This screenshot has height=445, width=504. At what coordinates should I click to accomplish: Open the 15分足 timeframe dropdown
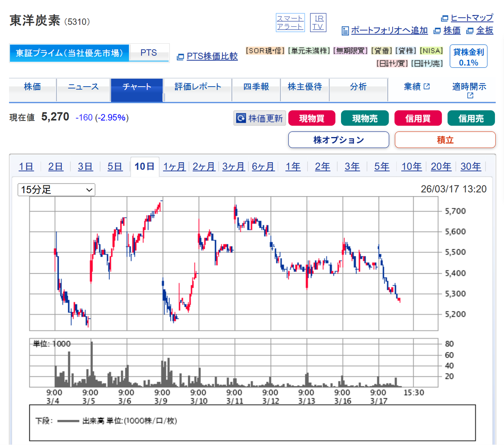[56, 189]
